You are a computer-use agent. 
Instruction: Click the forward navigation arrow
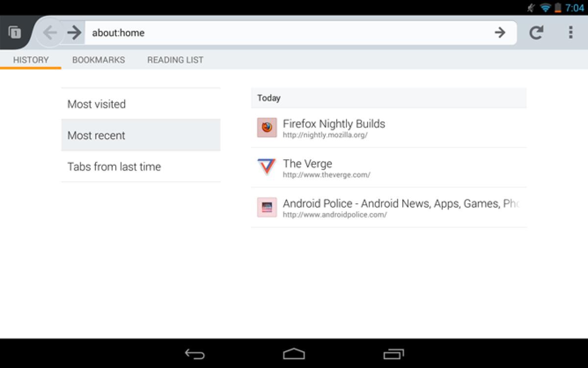click(73, 32)
